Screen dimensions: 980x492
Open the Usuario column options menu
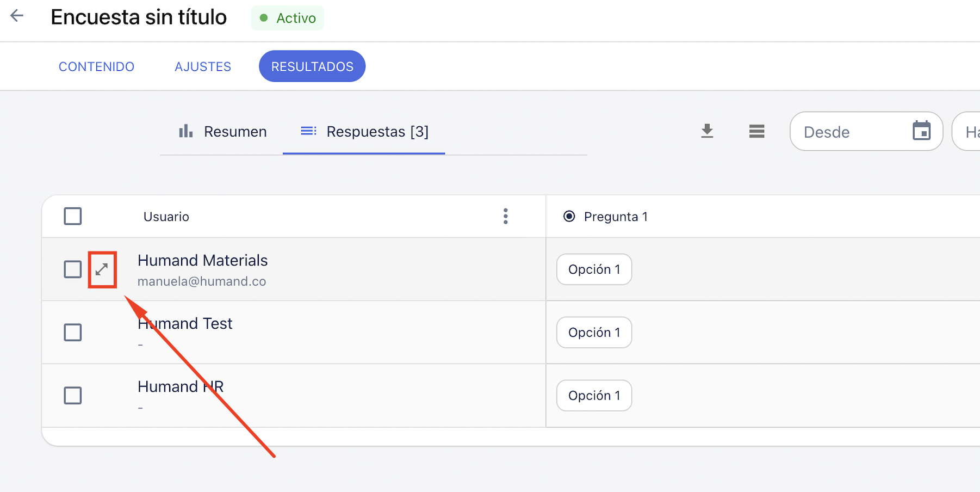pos(506,217)
